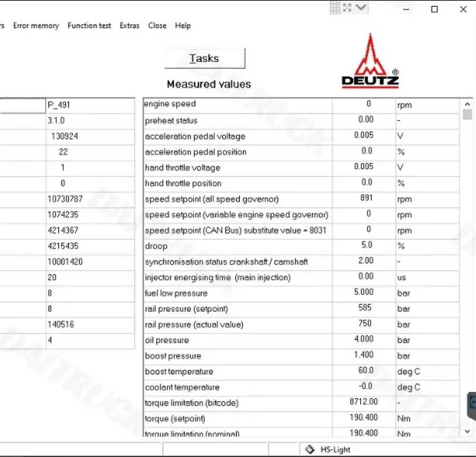
Task: Click the torque limitation (bitcode) value 8712.00
Action: point(364,402)
